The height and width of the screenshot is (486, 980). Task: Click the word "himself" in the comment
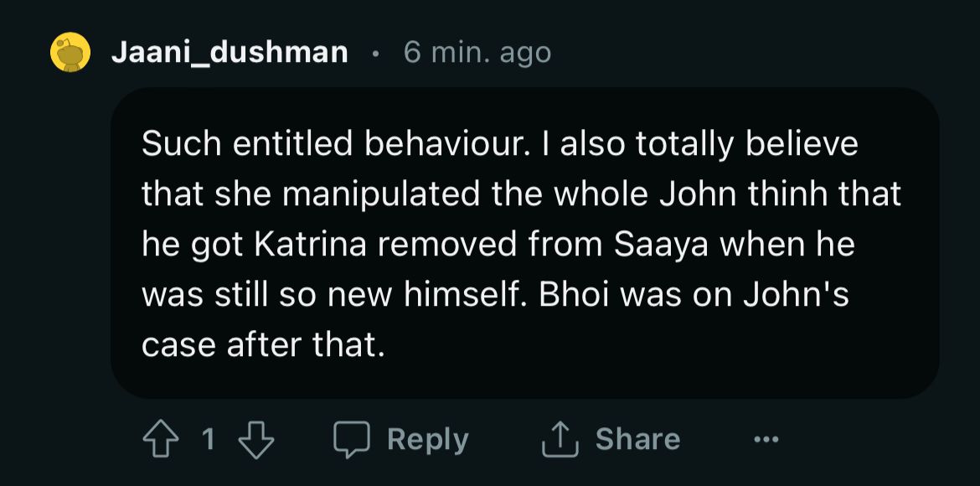pyautogui.click(x=460, y=294)
